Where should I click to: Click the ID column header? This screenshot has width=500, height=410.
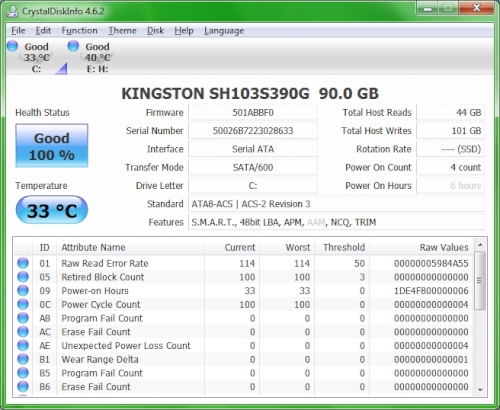(x=44, y=247)
